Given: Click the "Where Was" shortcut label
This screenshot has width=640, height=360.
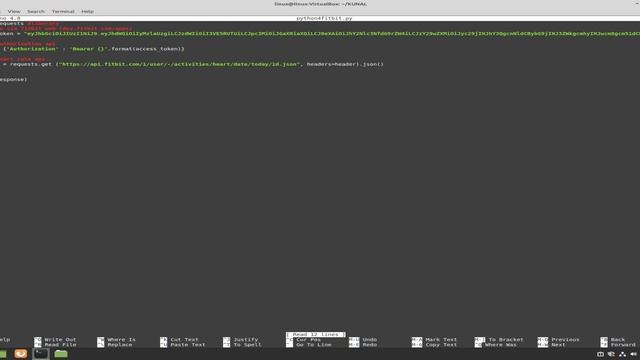Looking at the screenshot, I should [x=500, y=345].
